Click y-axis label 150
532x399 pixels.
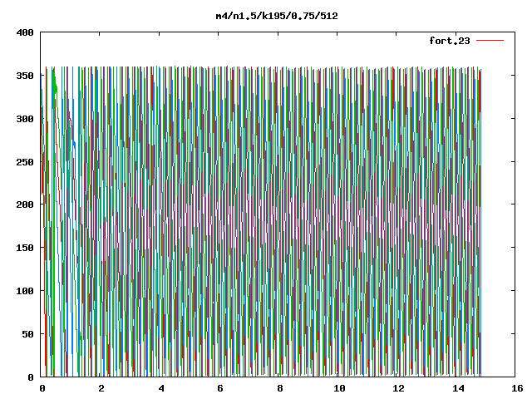tap(25, 248)
